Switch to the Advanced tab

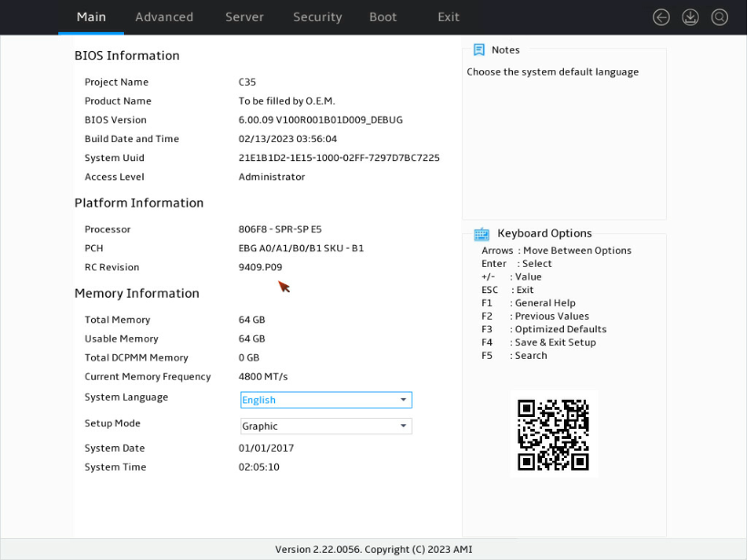coord(164,17)
